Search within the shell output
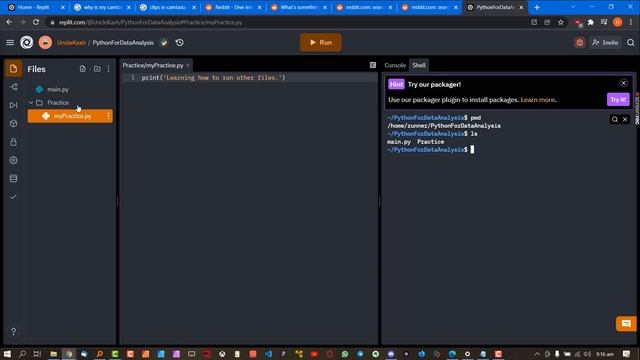 (x=615, y=119)
